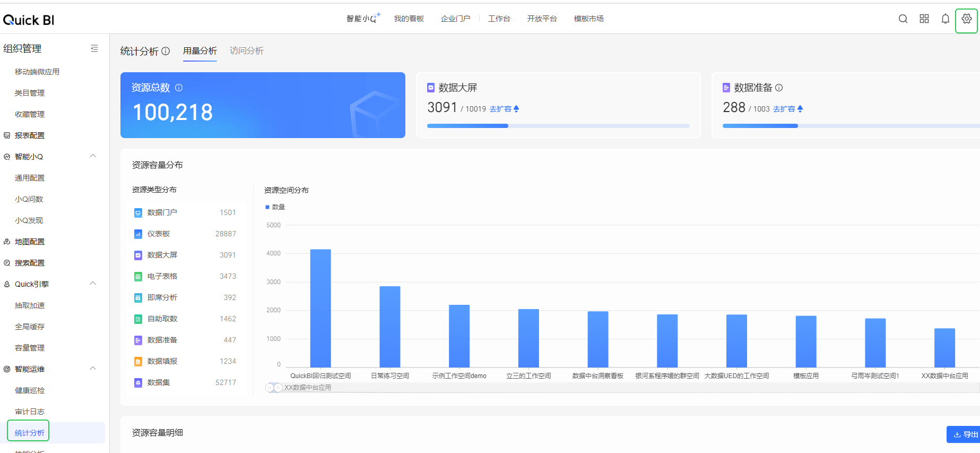980x453 pixels.
Task: Click the search magnifier icon
Action: [x=903, y=19]
